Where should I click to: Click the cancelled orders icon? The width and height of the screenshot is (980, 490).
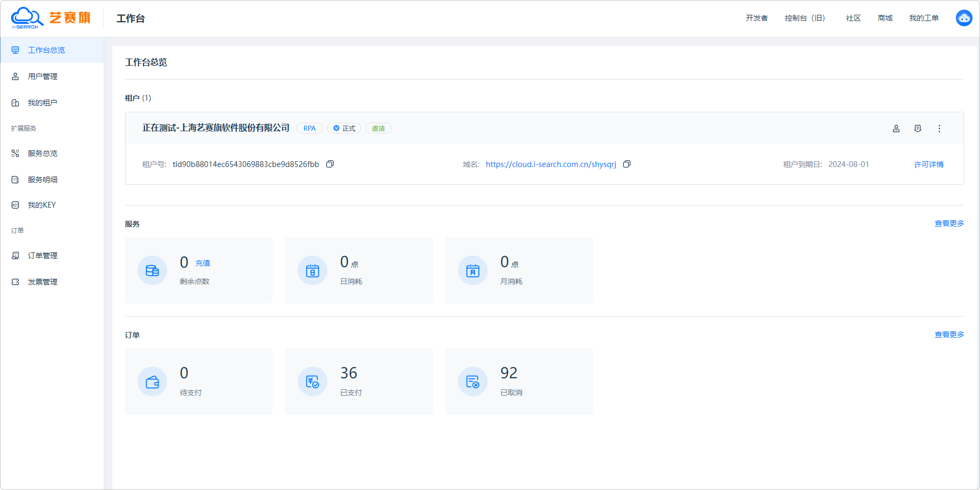[473, 381]
